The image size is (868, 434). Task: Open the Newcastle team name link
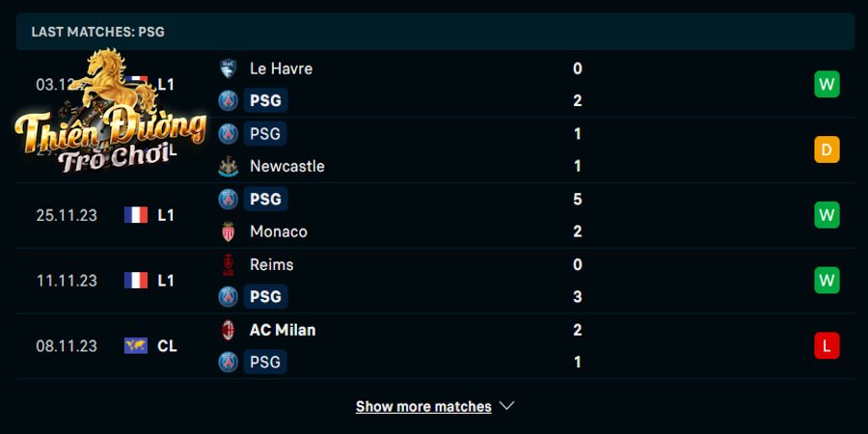pyautogui.click(x=286, y=166)
